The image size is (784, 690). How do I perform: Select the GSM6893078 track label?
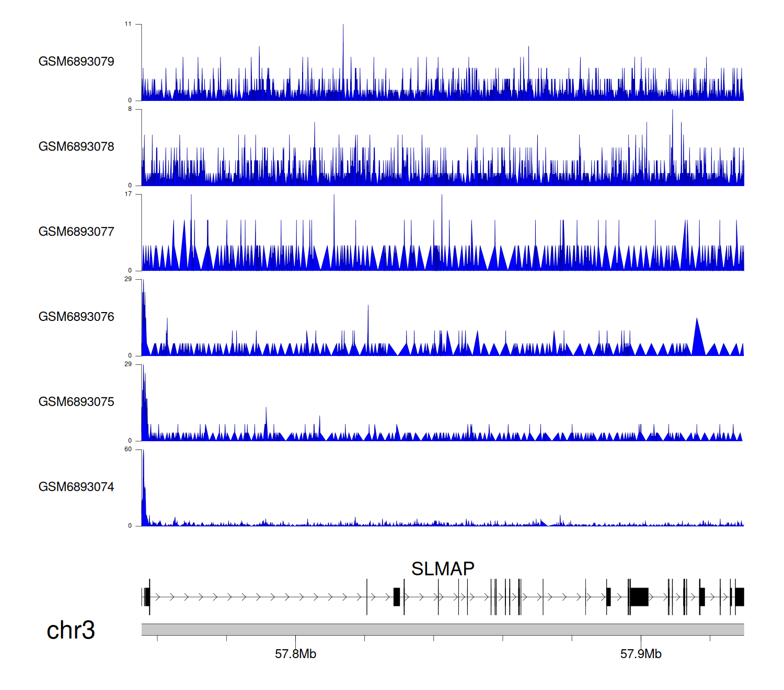[x=76, y=147]
